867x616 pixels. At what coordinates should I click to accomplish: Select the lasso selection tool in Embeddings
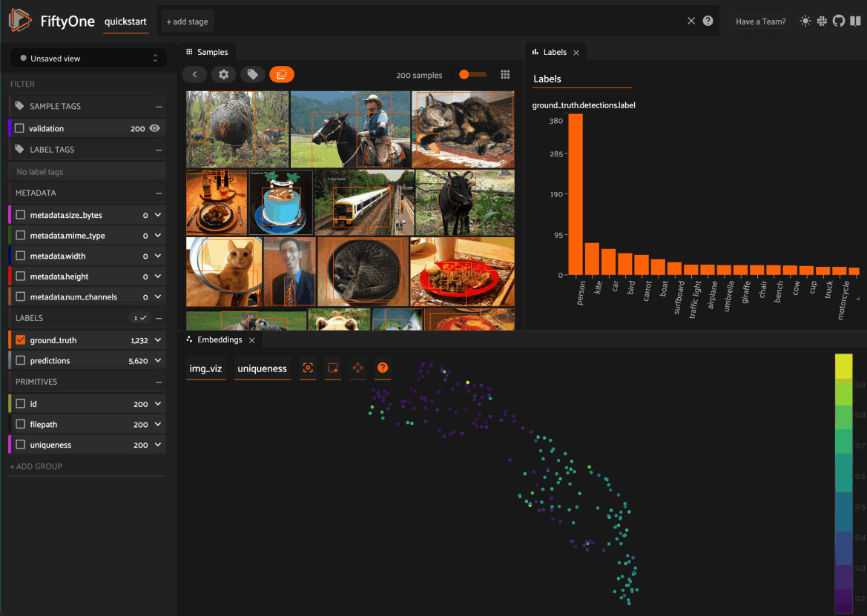coord(333,368)
